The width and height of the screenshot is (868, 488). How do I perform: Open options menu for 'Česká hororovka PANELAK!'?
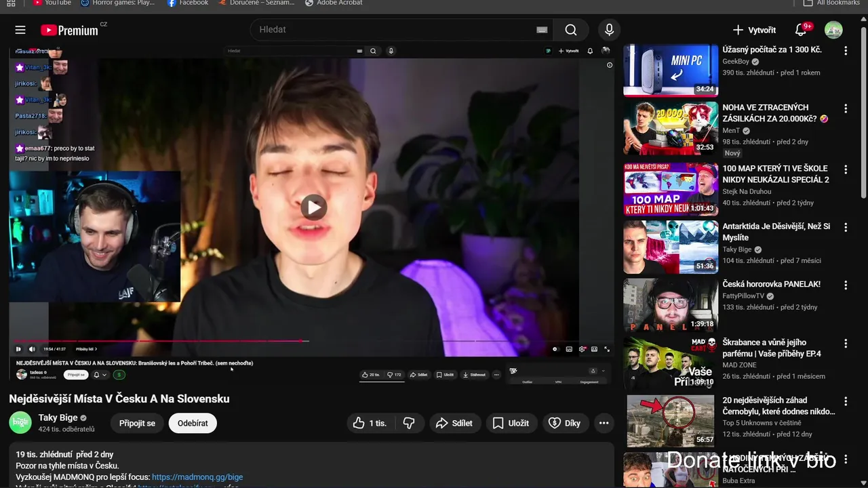pyautogui.click(x=846, y=285)
